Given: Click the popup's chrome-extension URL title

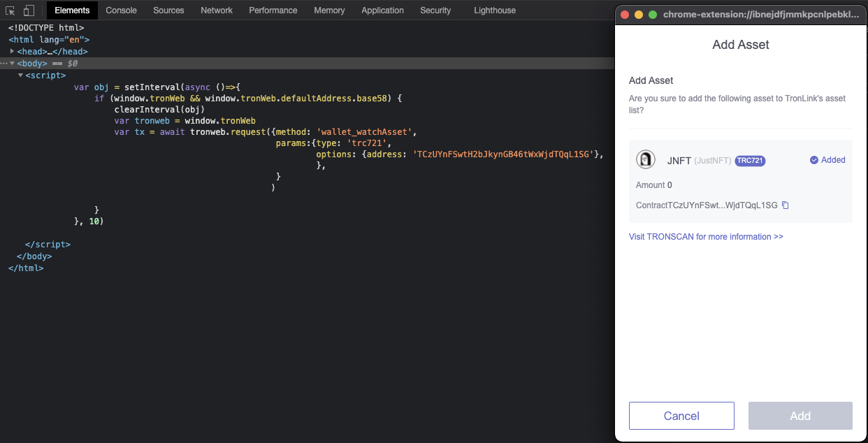Looking at the screenshot, I should 761,14.
